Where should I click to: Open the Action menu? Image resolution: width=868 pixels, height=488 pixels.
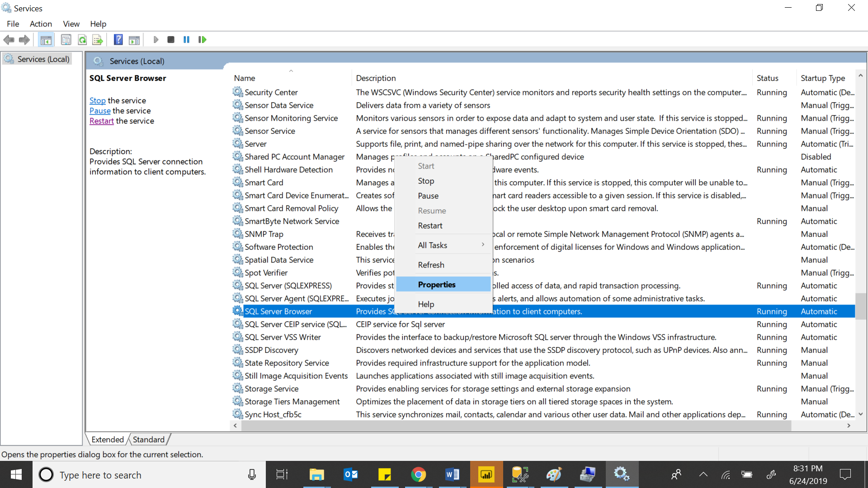pos(41,24)
